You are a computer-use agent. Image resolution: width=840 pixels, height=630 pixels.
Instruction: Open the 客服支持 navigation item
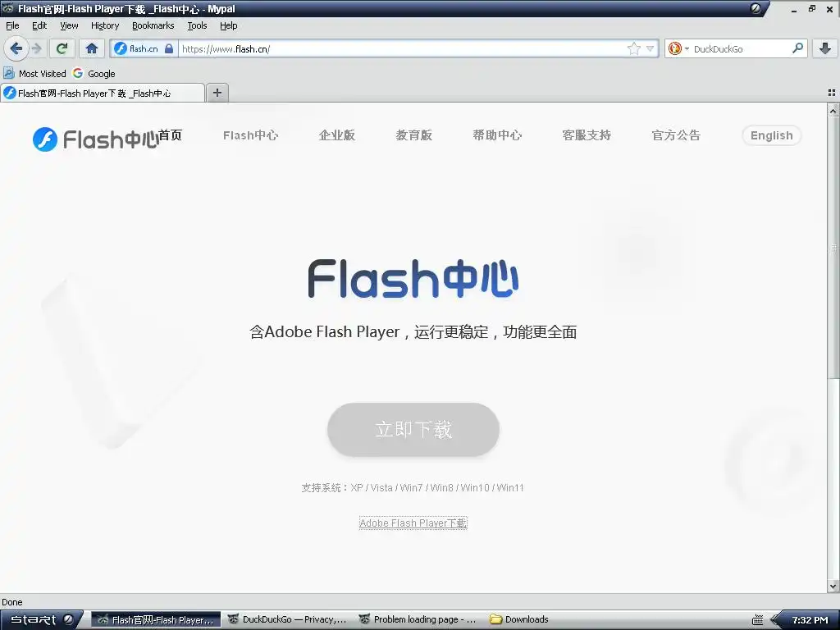point(587,135)
